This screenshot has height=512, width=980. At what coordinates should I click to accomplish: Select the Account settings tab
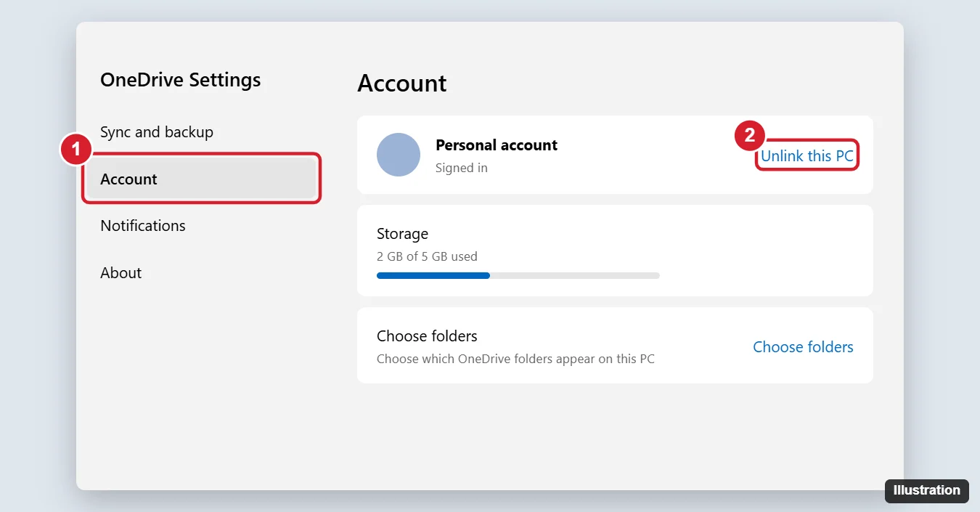point(202,179)
